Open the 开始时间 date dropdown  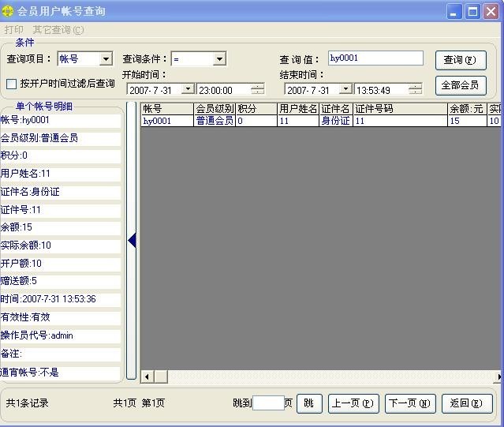pyautogui.click(x=188, y=88)
